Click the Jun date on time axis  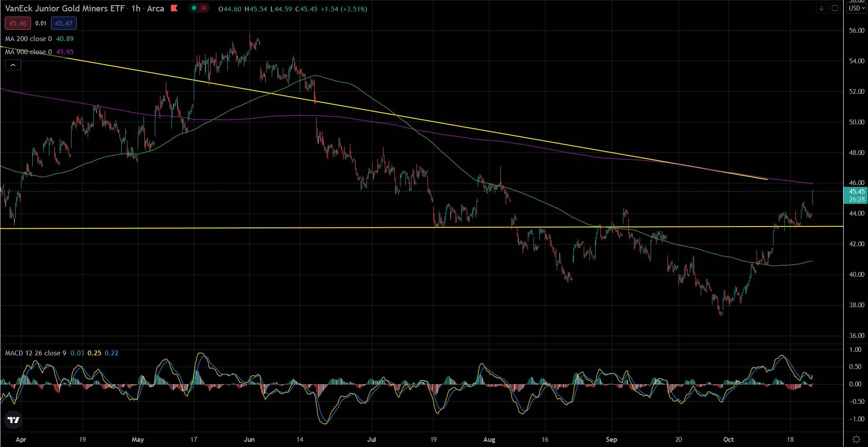coord(249,440)
